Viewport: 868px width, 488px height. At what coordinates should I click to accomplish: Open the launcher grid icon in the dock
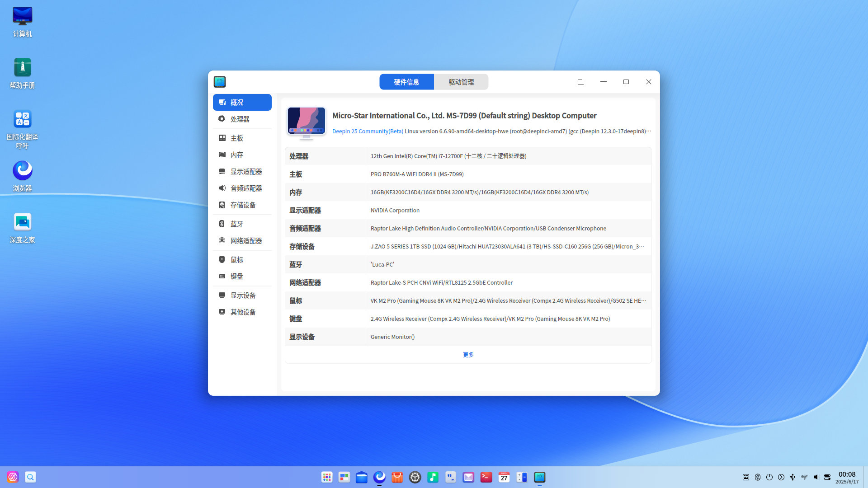point(327,477)
